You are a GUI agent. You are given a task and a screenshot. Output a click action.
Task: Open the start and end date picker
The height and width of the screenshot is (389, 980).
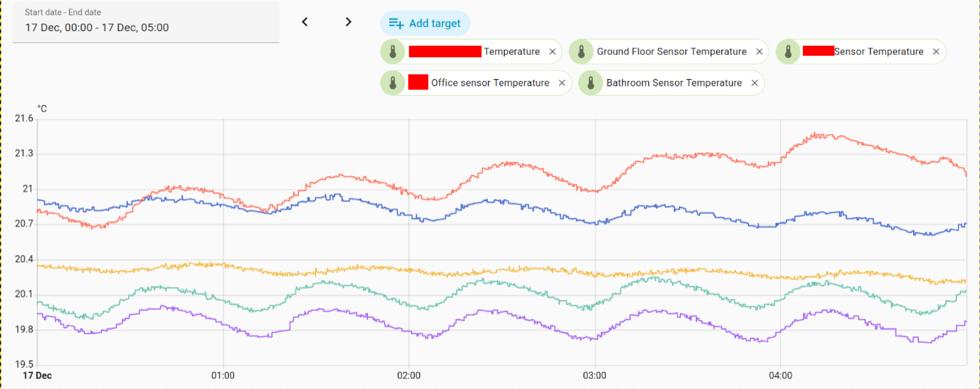tap(146, 22)
